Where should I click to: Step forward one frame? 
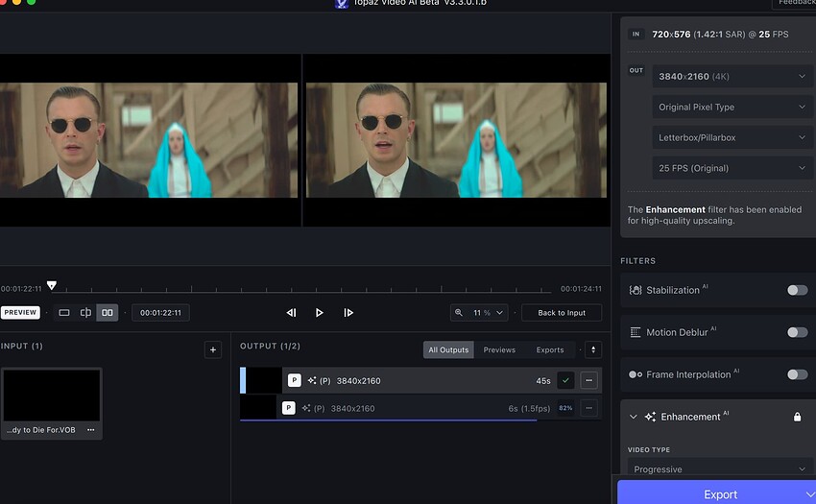point(348,313)
